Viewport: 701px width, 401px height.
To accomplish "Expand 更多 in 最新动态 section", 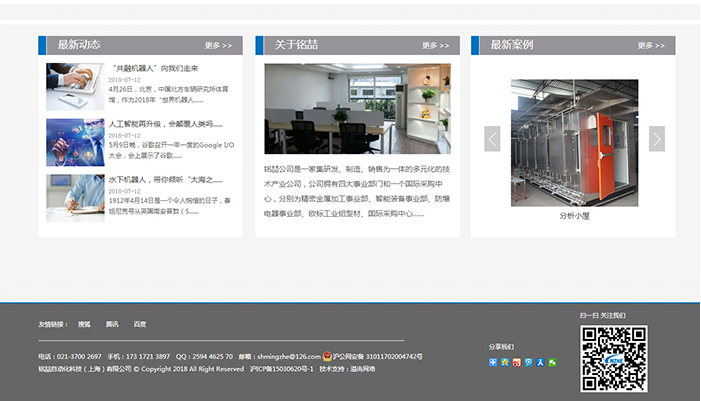I will click(218, 46).
